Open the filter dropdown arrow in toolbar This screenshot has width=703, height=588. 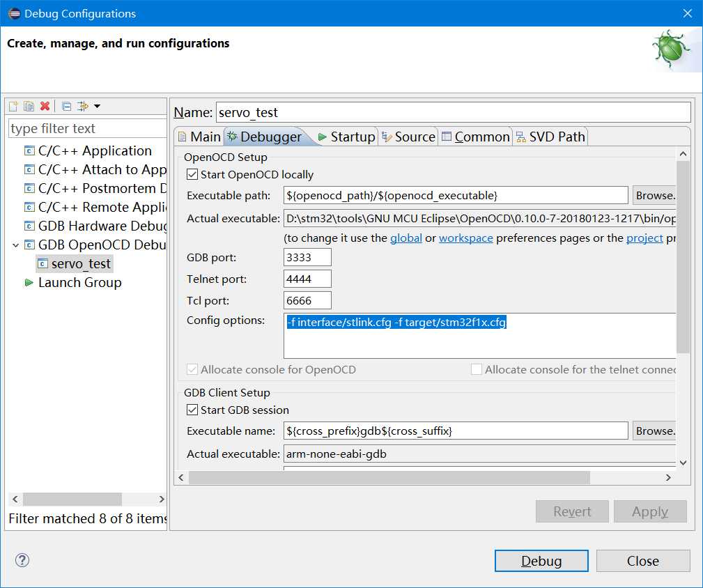coord(97,106)
